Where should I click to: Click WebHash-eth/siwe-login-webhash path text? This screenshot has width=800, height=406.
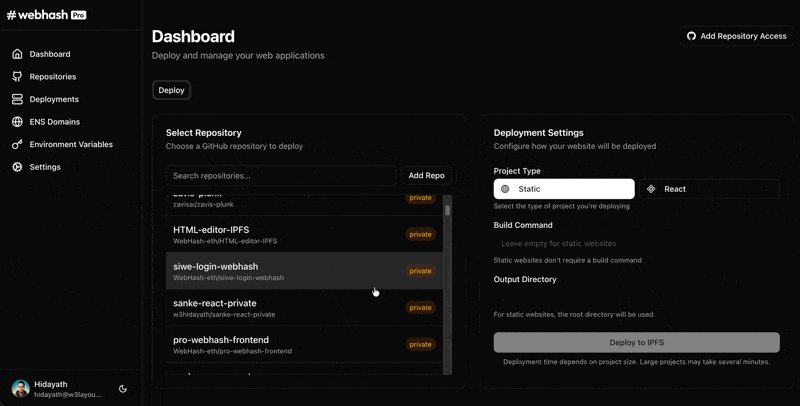click(x=229, y=278)
